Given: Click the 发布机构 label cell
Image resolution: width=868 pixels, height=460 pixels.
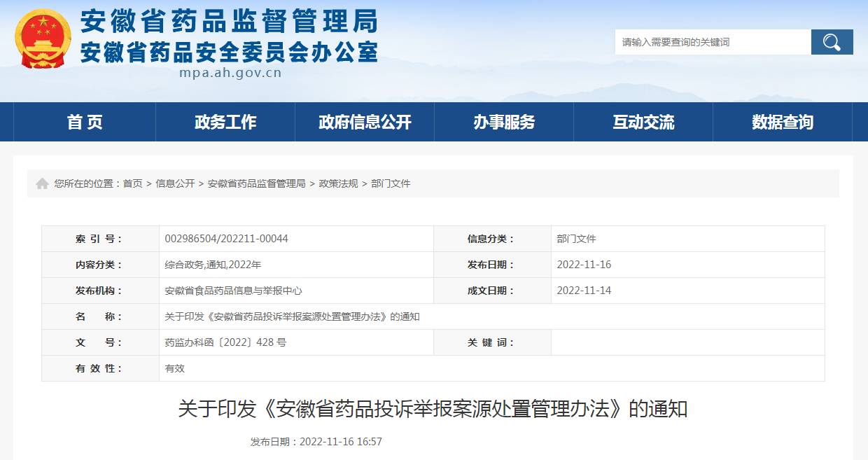Looking at the screenshot, I should [x=100, y=291].
